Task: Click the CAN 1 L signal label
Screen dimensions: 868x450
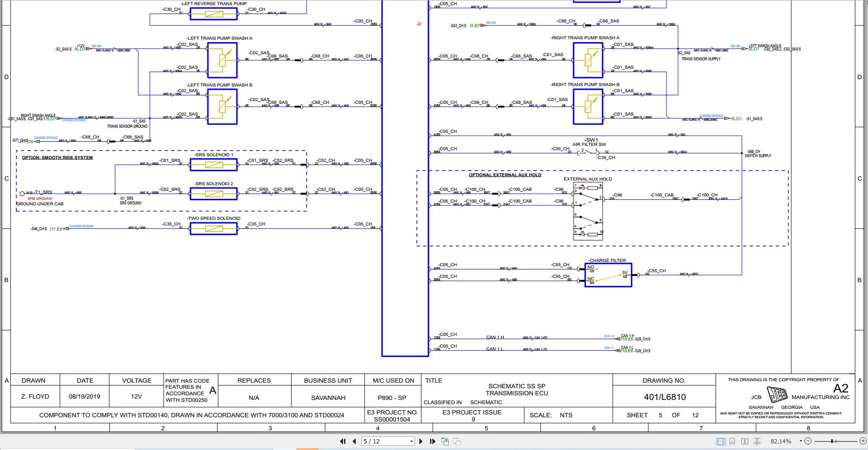Action: pos(495,349)
